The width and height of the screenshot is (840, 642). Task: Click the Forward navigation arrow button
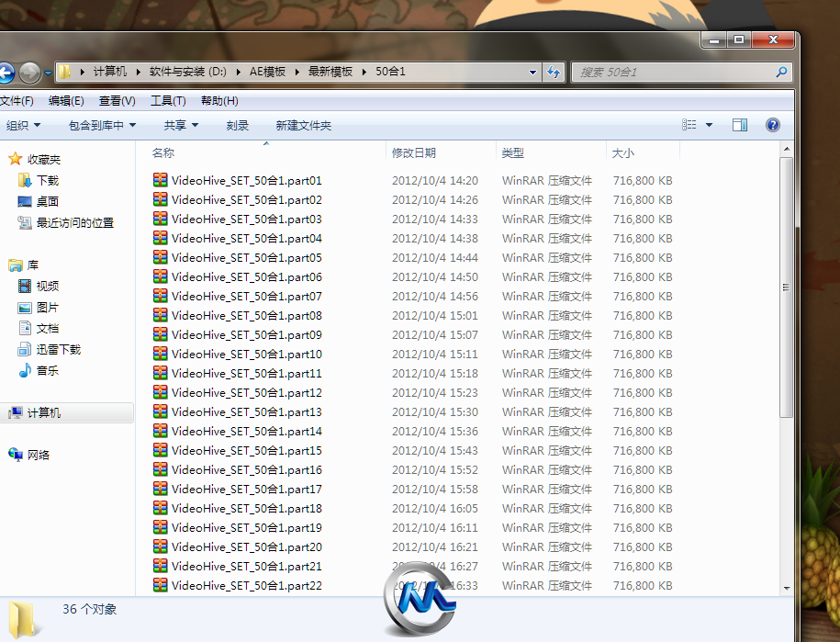[x=29, y=73]
